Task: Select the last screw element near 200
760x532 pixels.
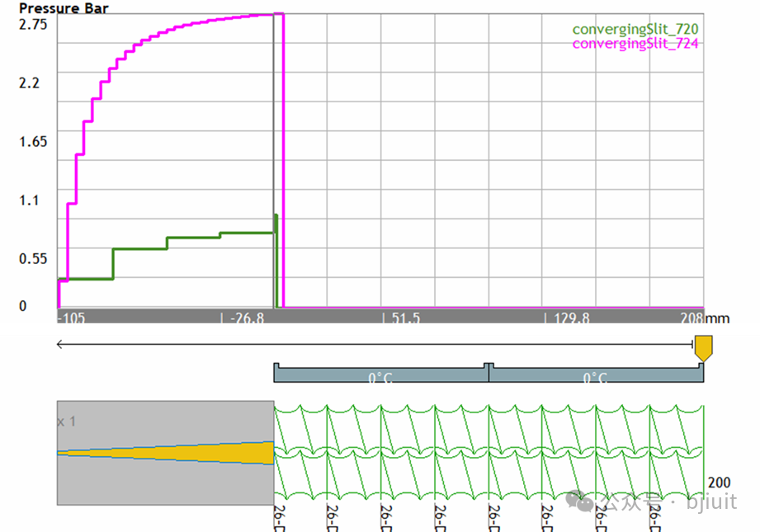Action: click(x=677, y=452)
